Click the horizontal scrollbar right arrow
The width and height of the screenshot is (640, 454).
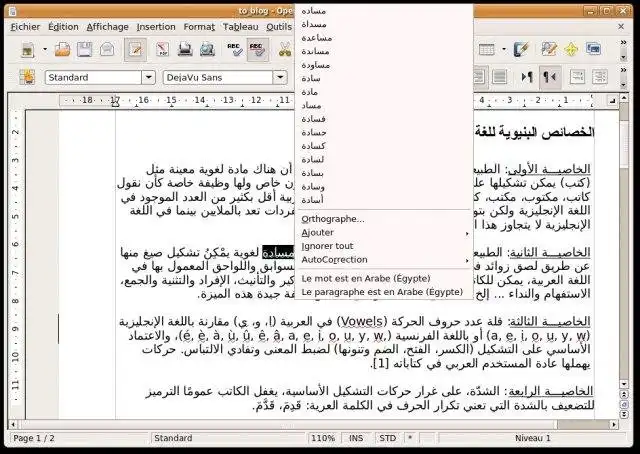point(614,425)
